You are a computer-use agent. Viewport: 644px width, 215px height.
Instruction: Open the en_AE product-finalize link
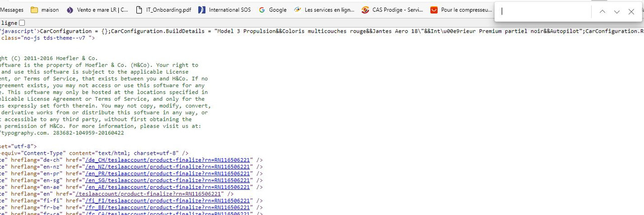tap(169, 187)
